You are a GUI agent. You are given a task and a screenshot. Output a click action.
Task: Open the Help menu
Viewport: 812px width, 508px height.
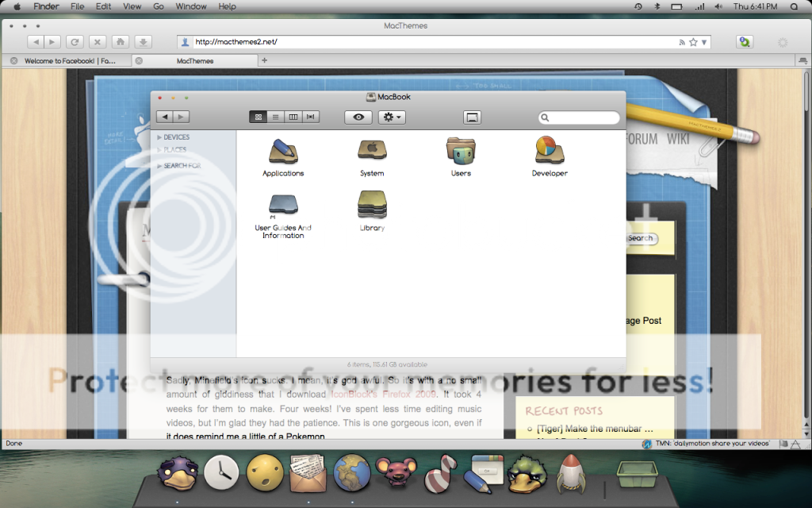coord(227,6)
